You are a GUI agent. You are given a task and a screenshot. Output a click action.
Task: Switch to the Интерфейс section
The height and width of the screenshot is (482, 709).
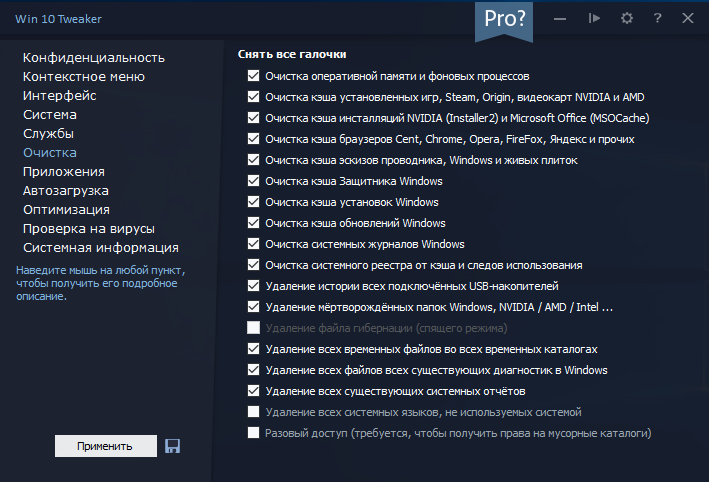tap(59, 96)
